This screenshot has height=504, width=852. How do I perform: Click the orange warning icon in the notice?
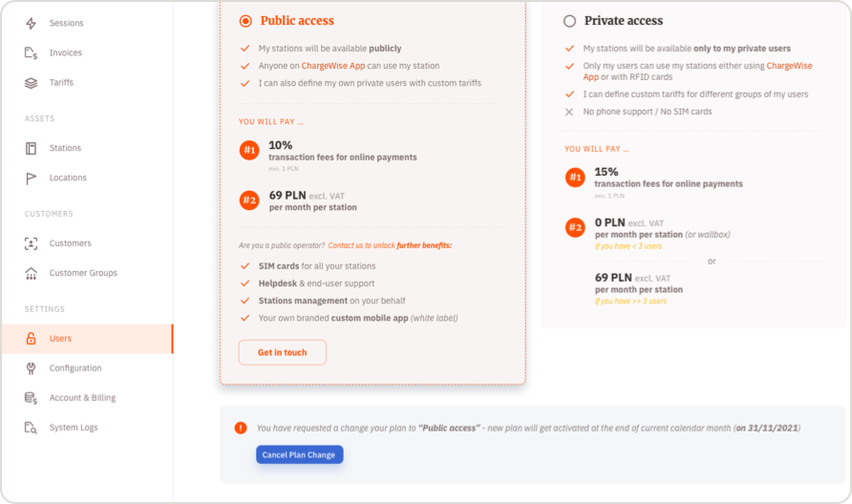pos(241,428)
